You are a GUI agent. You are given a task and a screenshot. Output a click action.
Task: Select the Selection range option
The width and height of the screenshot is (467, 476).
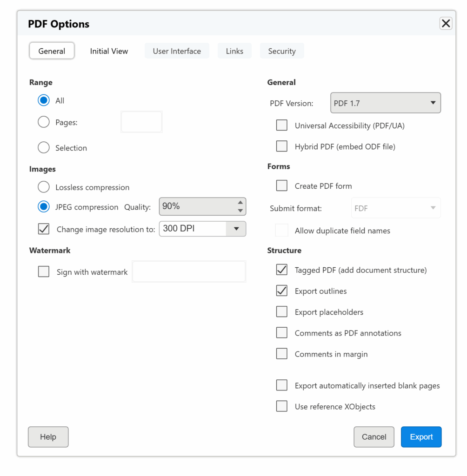point(44,148)
